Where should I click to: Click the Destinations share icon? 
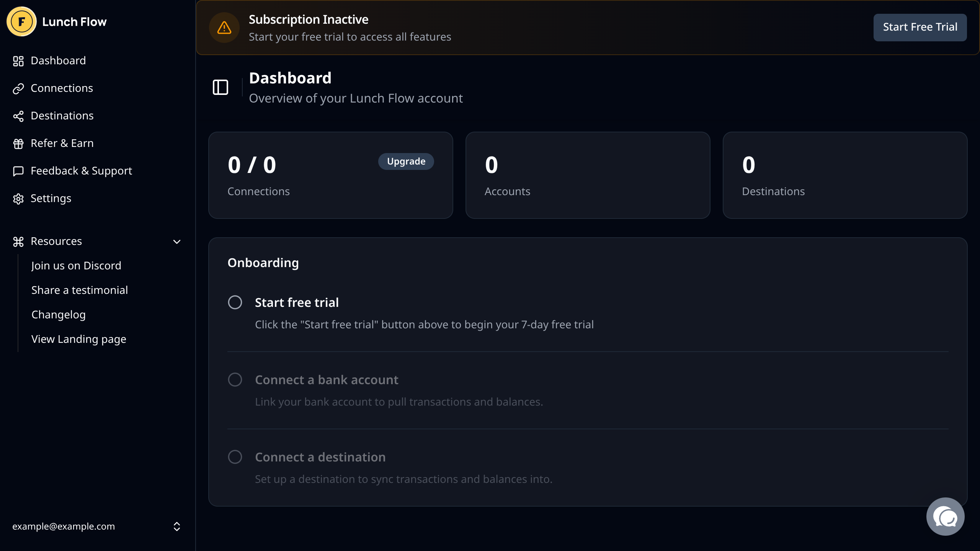tap(18, 116)
